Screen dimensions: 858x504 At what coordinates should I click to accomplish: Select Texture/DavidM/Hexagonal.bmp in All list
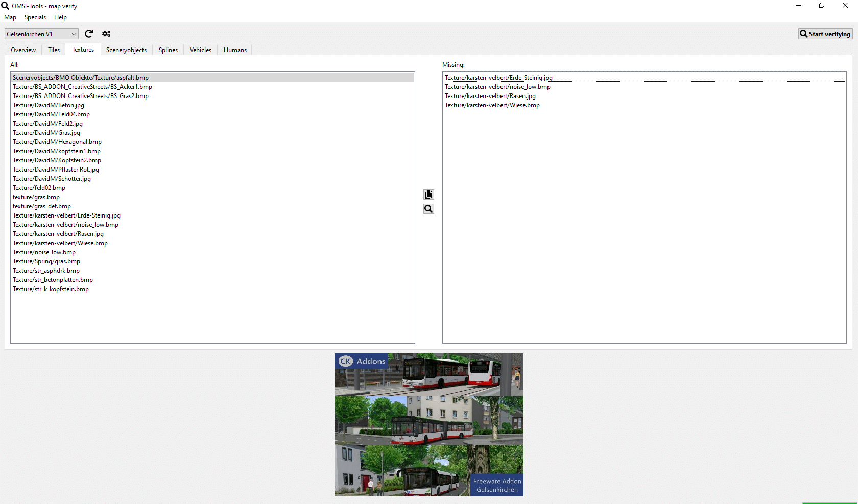click(x=57, y=142)
